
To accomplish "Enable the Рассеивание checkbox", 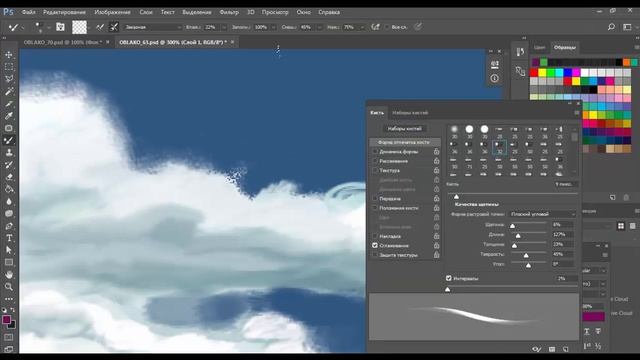I will 375,161.
